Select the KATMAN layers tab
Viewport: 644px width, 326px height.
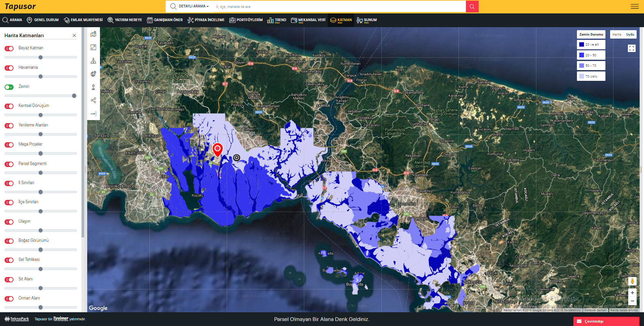pos(341,20)
